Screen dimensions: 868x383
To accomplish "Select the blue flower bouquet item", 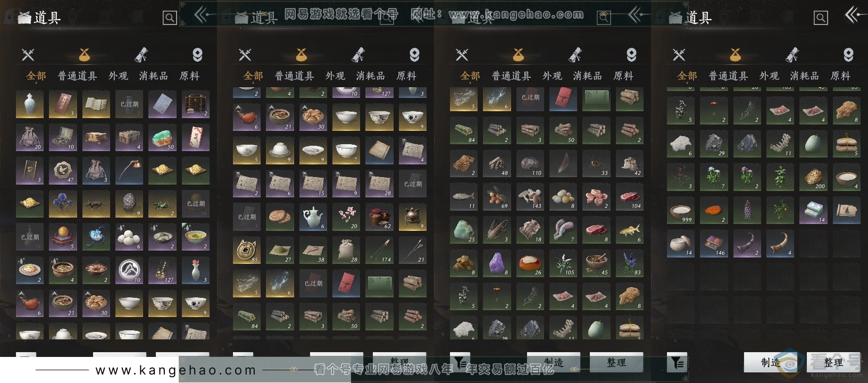I will point(63,204).
